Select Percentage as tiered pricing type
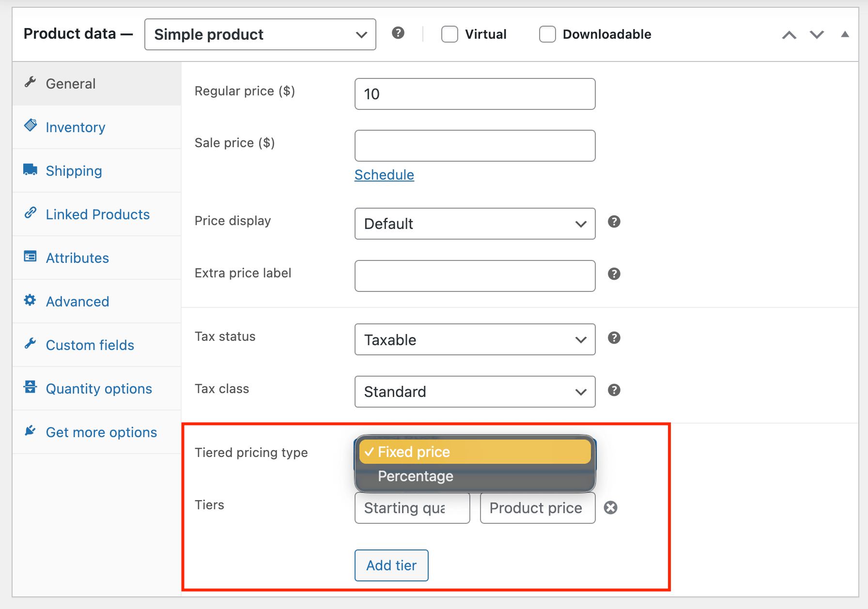Screen dimensions: 868x609 click(416, 476)
